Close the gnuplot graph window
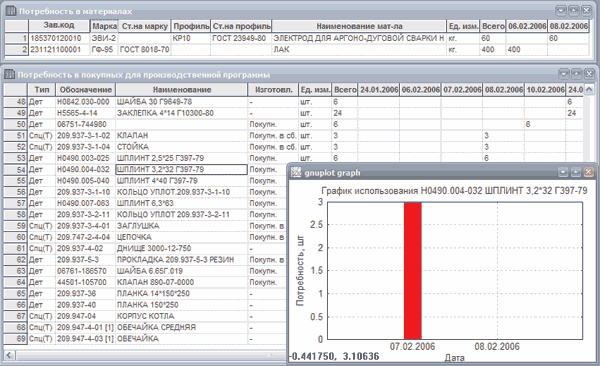Image resolution: width=600 pixels, height=366 pixels. 589,173
